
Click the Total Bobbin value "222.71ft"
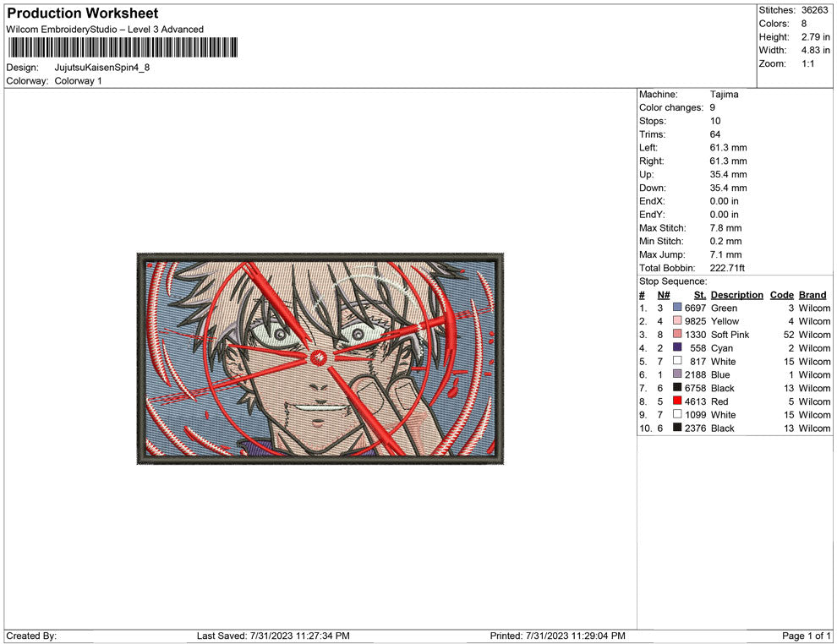pos(727,267)
